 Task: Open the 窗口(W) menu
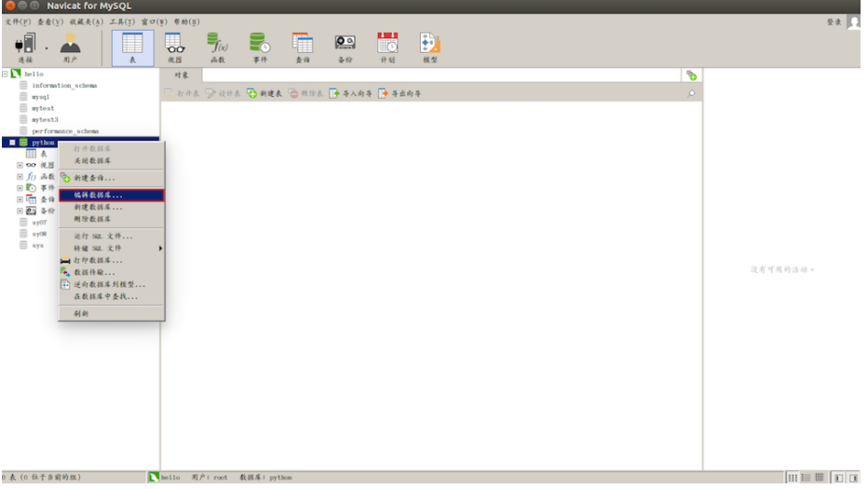[x=154, y=21]
